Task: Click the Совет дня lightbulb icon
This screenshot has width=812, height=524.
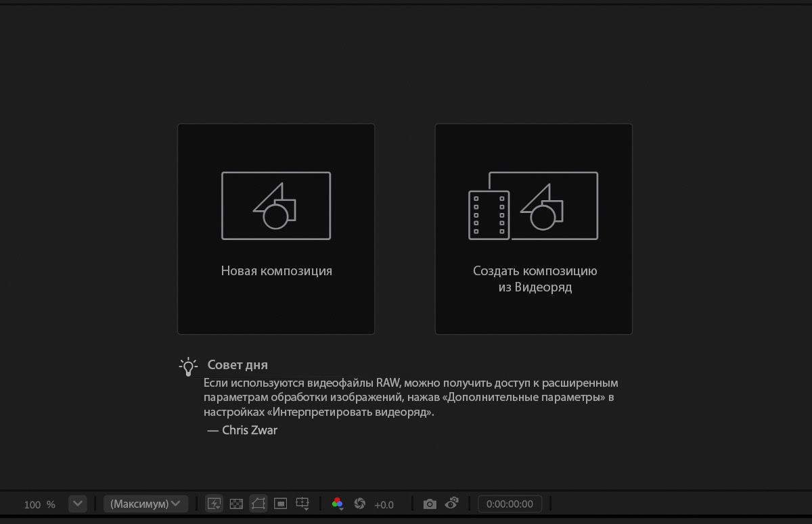Action: pyautogui.click(x=188, y=366)
